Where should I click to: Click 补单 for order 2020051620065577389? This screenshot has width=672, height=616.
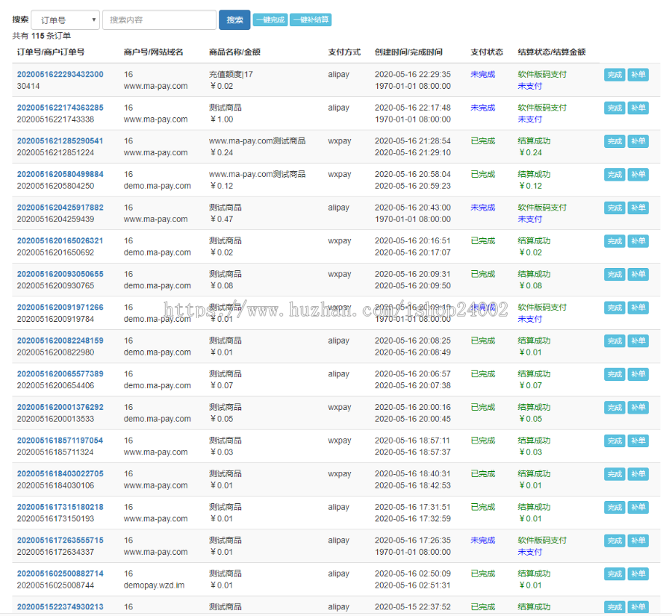pos(638,374)
